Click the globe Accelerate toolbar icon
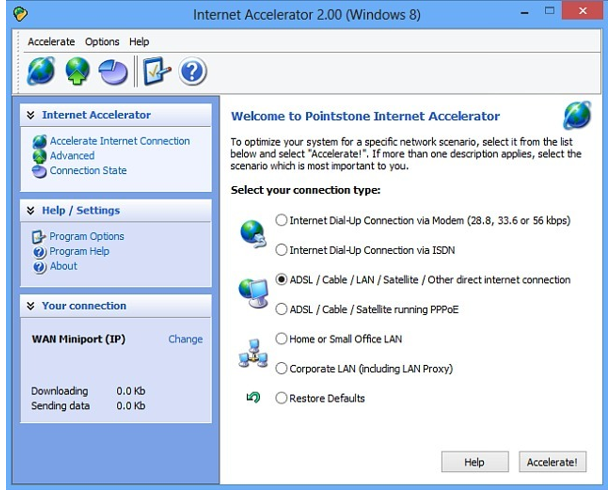613x493 pixels. (40, 71)
